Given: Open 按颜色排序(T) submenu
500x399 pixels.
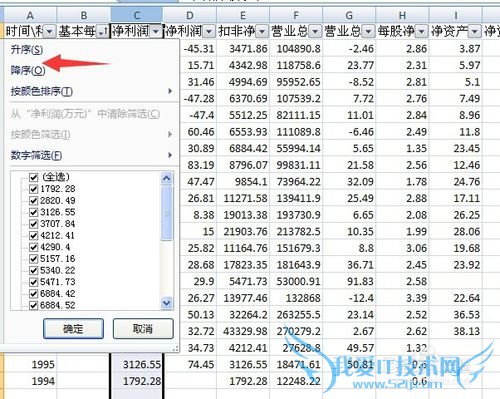Looking at the screenshot, I should [x=92, y=91].
